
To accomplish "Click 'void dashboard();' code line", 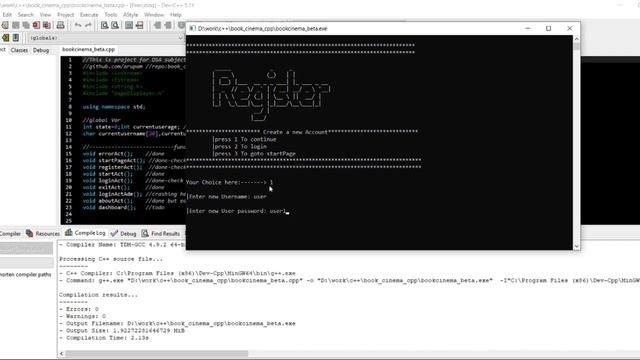I will 109,207.
